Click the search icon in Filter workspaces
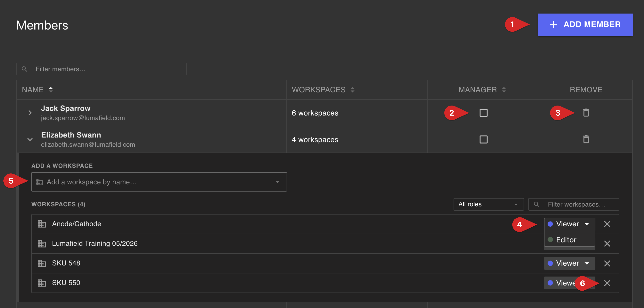This screenshot has height=308, width=644. tap(536, 204)
